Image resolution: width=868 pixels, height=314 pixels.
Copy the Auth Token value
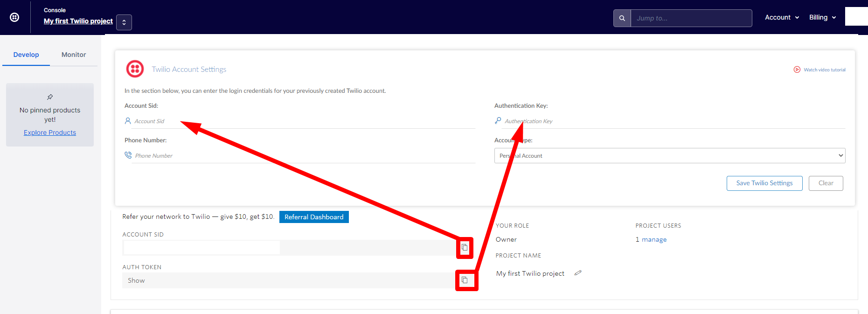coord(465,280)
